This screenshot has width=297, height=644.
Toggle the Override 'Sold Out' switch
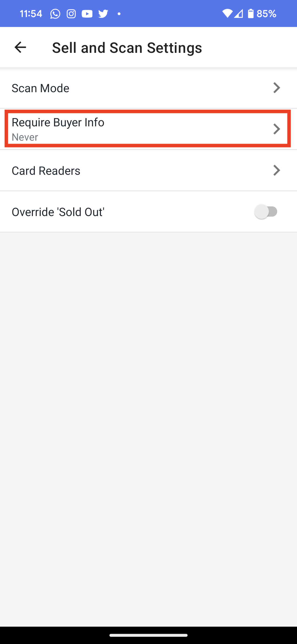(266, 212)
